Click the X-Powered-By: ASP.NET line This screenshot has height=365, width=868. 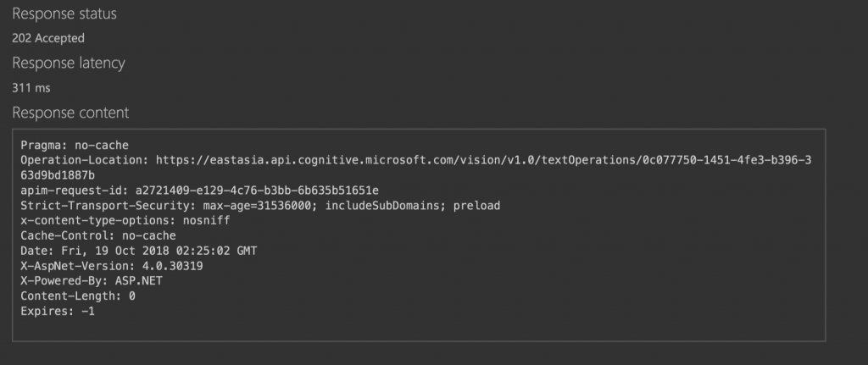(x=91, y=281)
